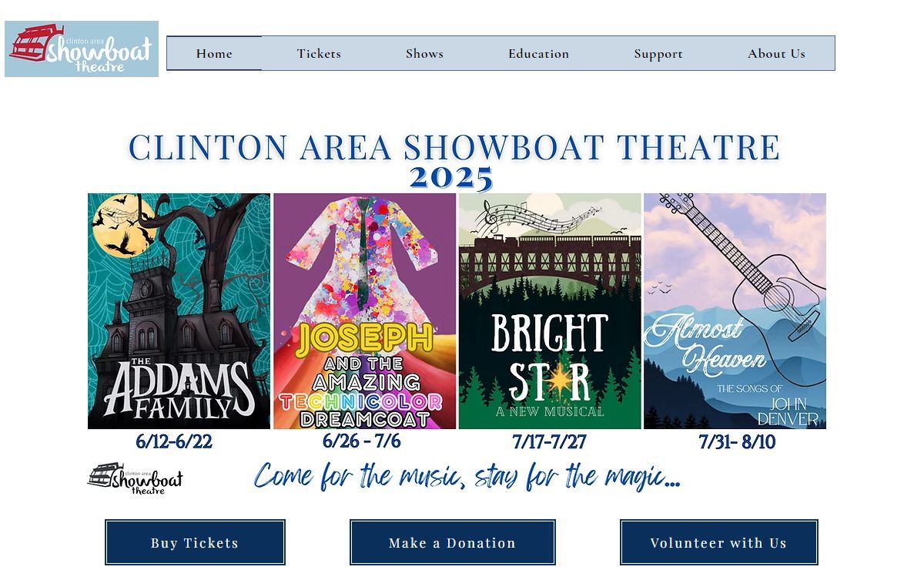The image size is (924, 570).
Task: Open the Tickets menu item
Action: pos(319,53)
